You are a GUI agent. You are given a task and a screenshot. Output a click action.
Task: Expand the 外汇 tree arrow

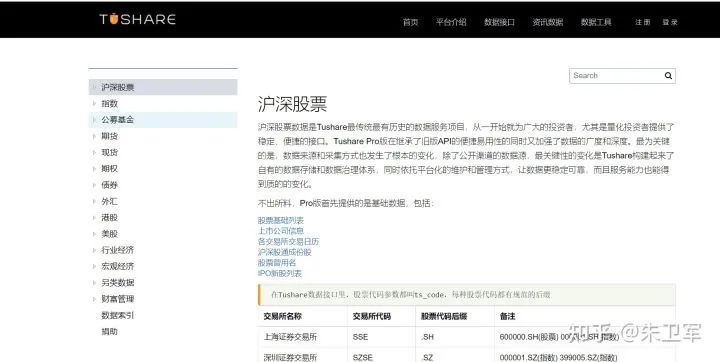tap(95, 201)
